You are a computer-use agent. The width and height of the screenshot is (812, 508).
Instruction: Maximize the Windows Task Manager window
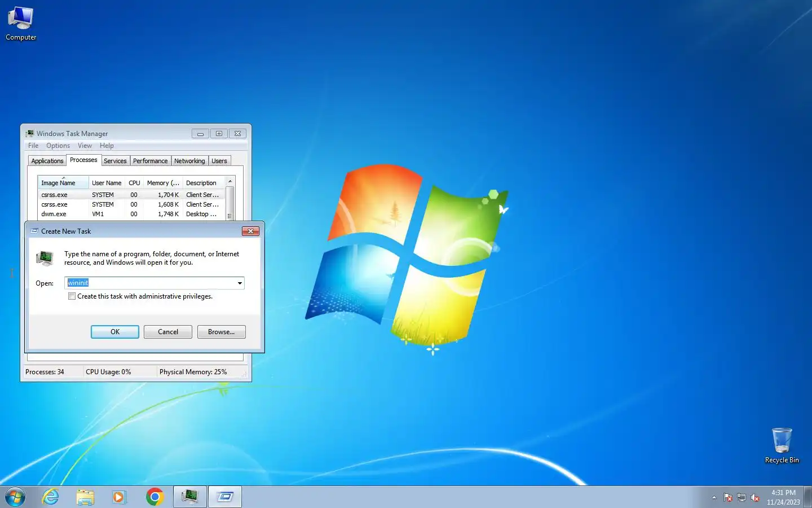point(219,134)
